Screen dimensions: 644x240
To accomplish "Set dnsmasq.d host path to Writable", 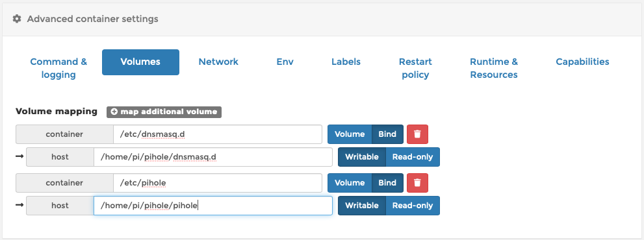I will click(362, 157).
